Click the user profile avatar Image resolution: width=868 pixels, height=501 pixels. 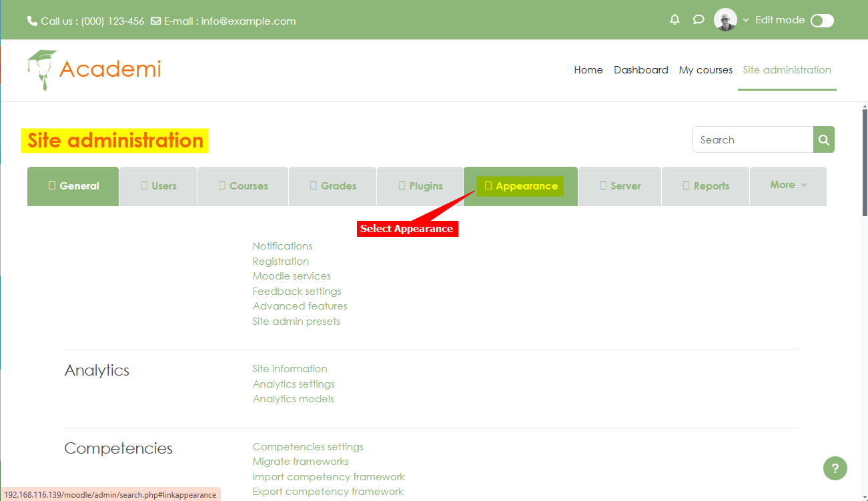[725, 20]
